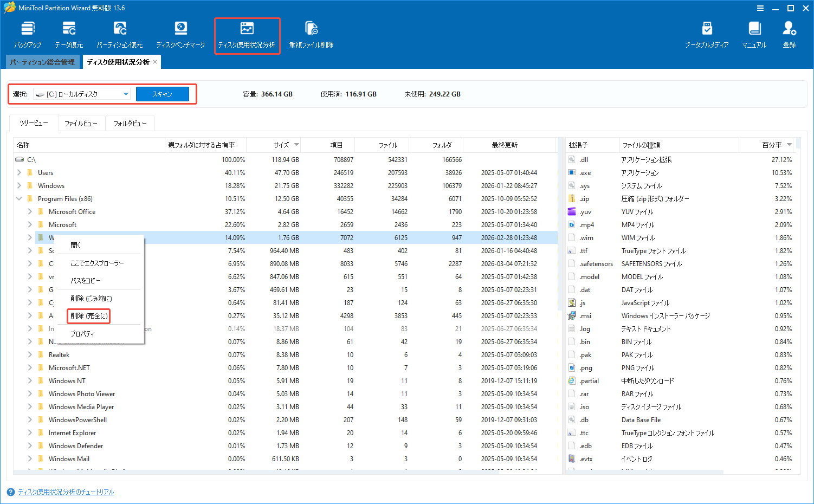Image resolution: width=814 pixels, height=504 pixels.
Task: Open the drive selection dropdown showing [C:]
Action: pos(126,93)
